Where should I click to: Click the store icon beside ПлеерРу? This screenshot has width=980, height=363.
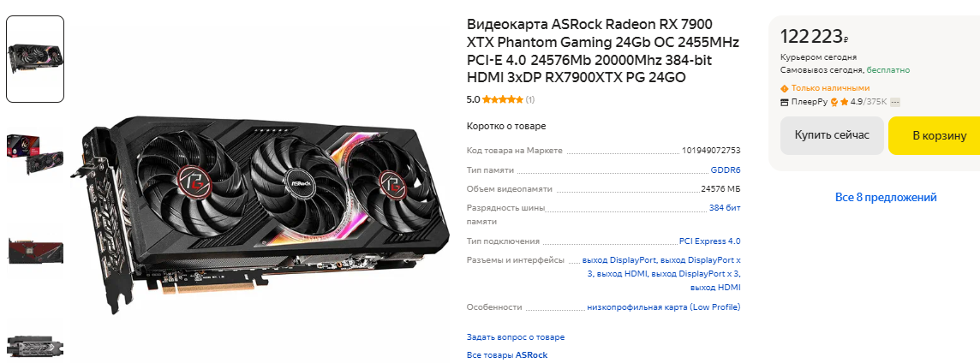(x=785, y=102)
